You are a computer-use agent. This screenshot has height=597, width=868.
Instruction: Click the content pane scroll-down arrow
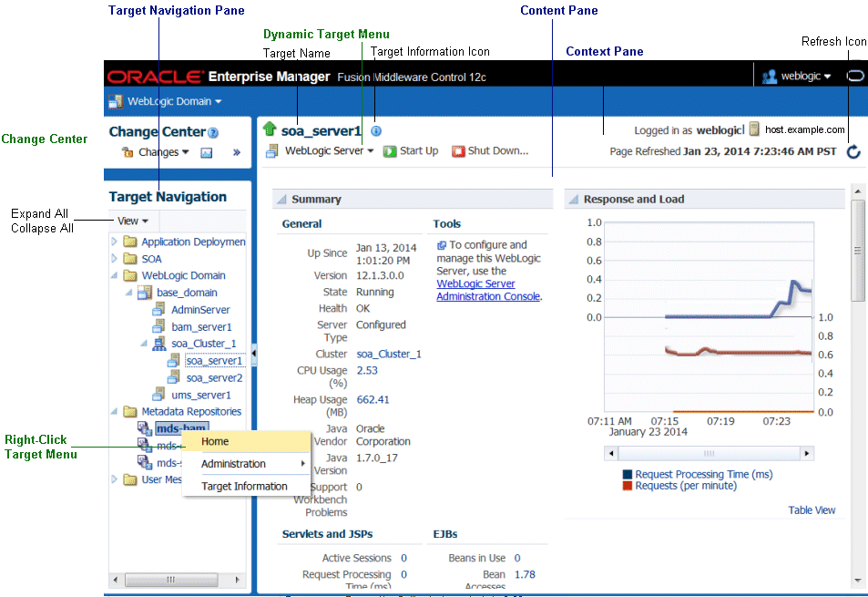(x=857, y=580)
